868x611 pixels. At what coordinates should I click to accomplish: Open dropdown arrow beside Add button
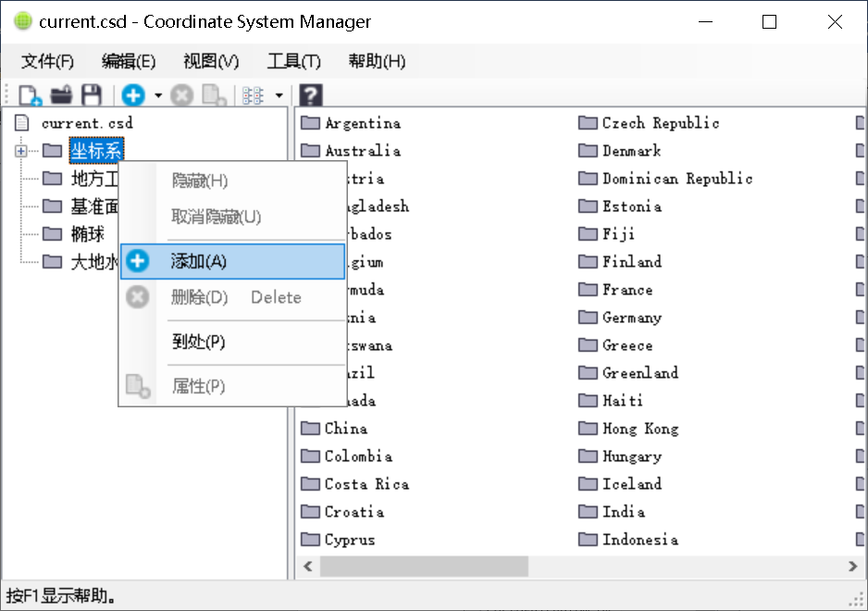(158, 95)
